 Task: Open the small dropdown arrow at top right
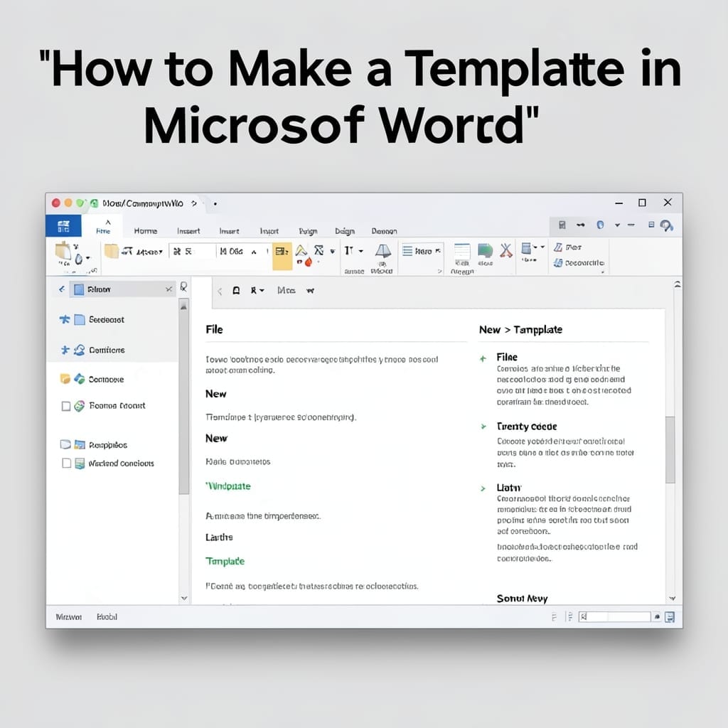618,225
